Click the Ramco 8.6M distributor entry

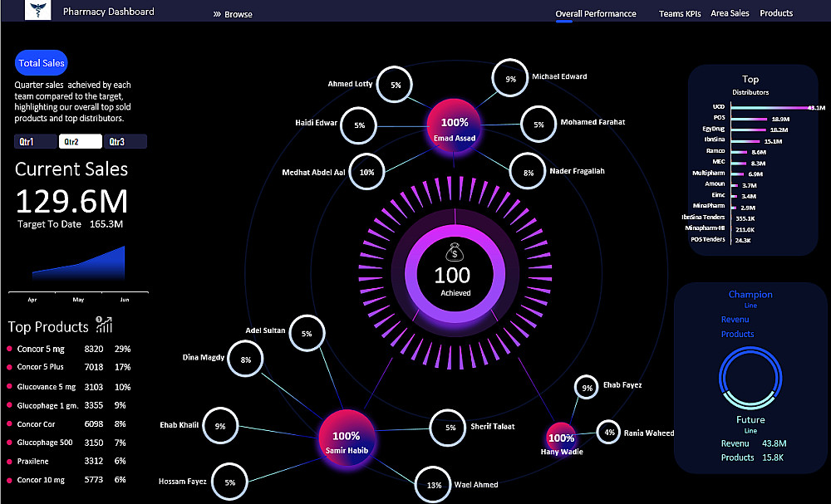(736, 151)
